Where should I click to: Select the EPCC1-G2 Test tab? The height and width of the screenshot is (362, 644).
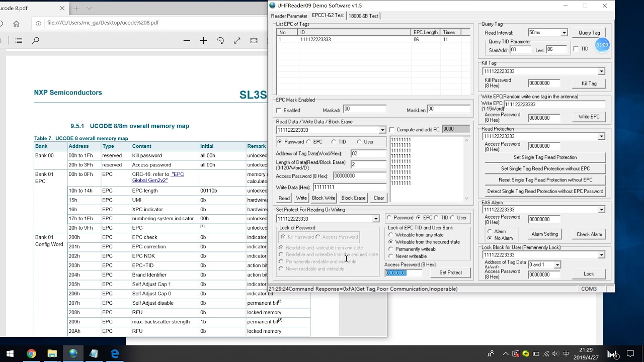(328, 16)
